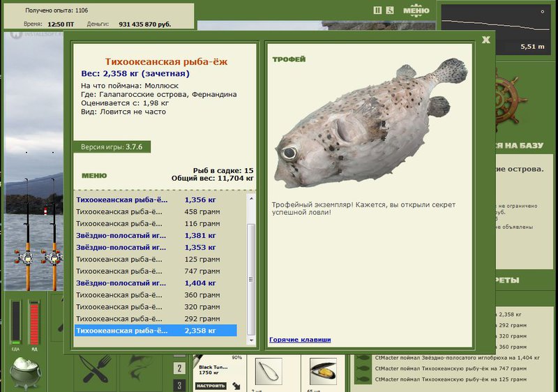
Task: Click the left fishing rod reel
Action: coord(24,257)
